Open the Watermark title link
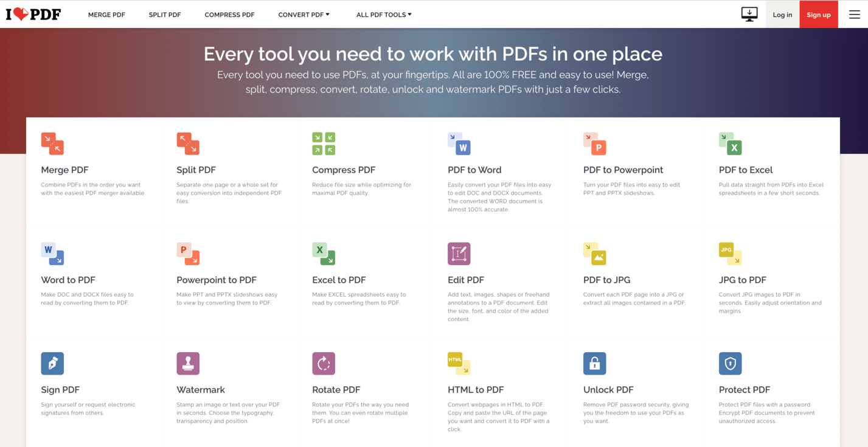 201,390
